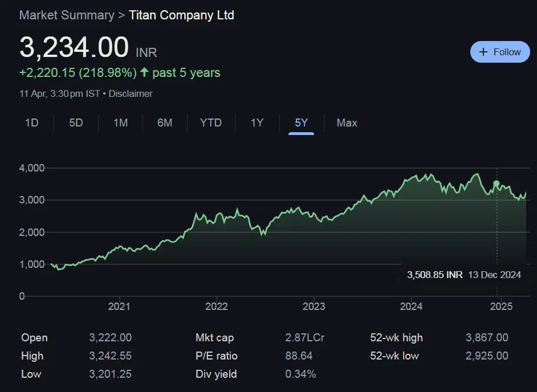This screenshot has width=537, height=392.
Task: Click the Follow button
Action: pyautogui.click(x=500, y=52)
